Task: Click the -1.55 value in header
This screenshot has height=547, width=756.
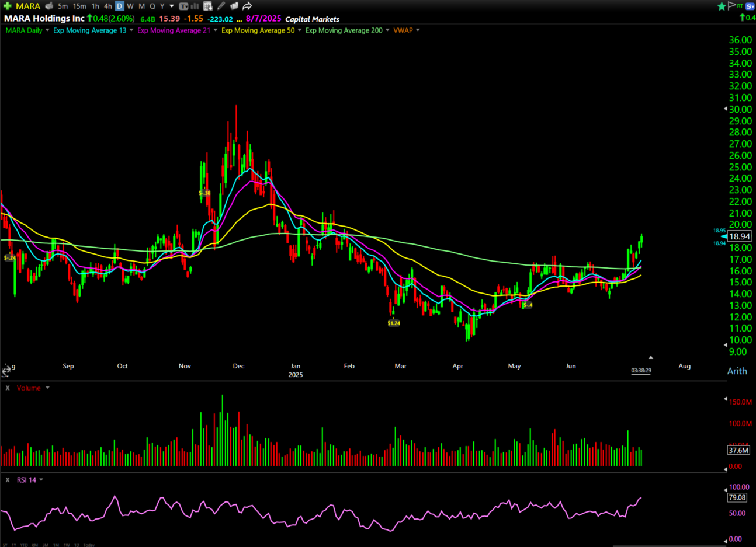Action: coord(193,19)
